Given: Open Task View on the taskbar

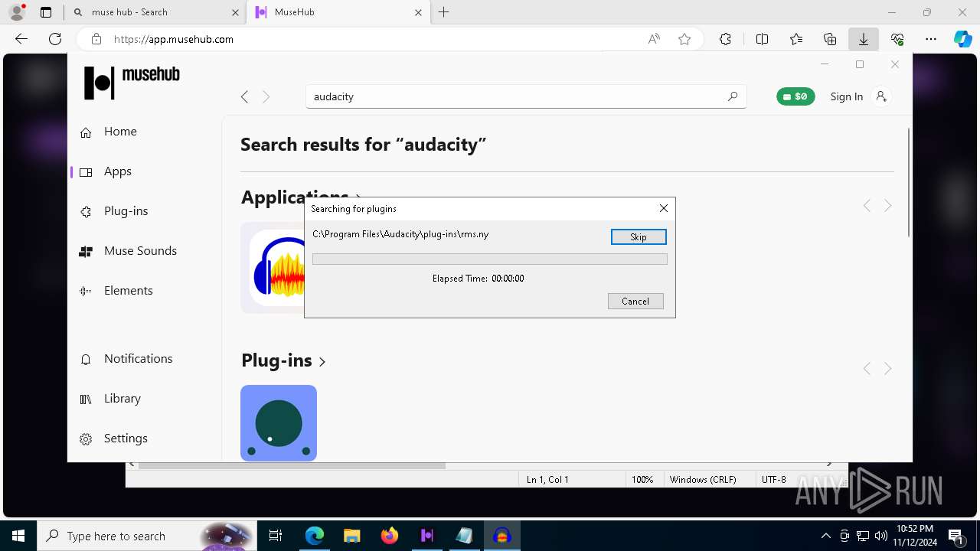Looking at the screenshot, I should [x=276, y=536].
